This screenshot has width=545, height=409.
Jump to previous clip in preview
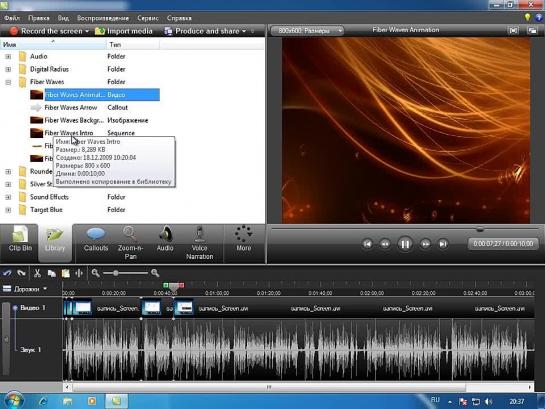[x=367, y=244]
